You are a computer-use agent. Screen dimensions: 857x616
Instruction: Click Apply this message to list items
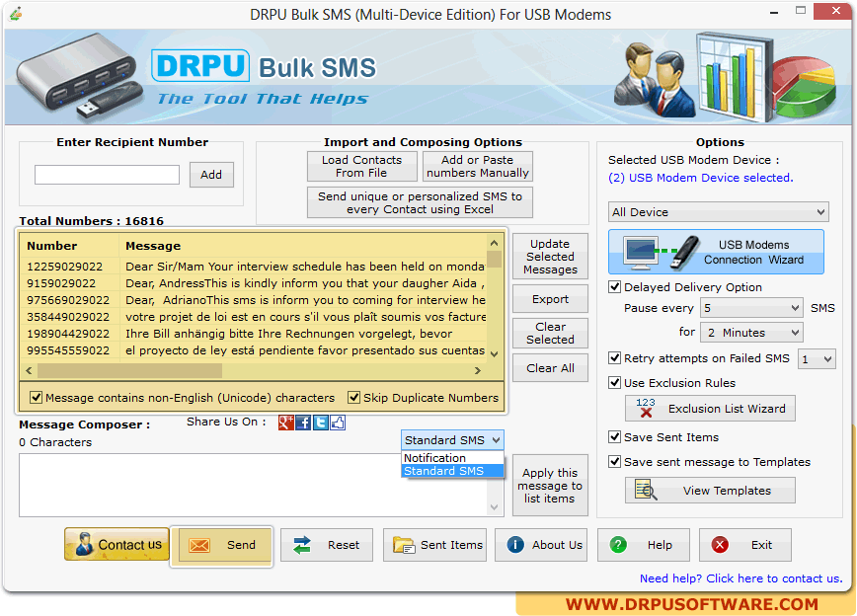click(550, 486)
